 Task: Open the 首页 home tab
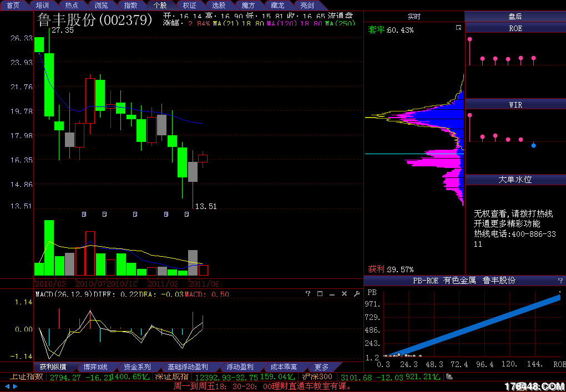13,5
